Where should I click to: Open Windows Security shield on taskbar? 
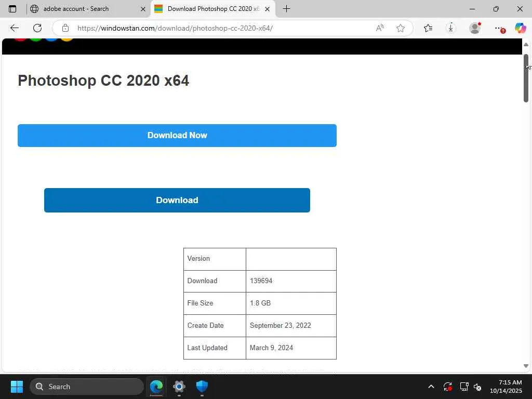[x=202, y=387]
